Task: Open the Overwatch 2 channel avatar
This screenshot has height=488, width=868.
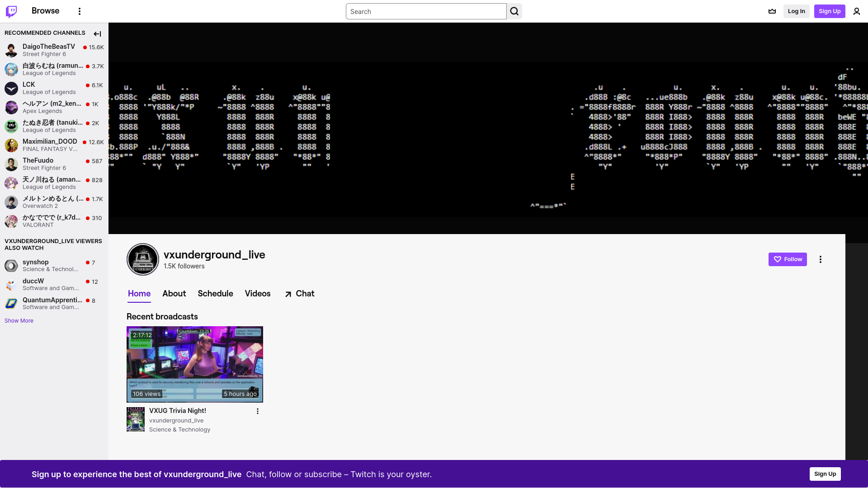Action: pyautogui.click(x=11, y=202)
